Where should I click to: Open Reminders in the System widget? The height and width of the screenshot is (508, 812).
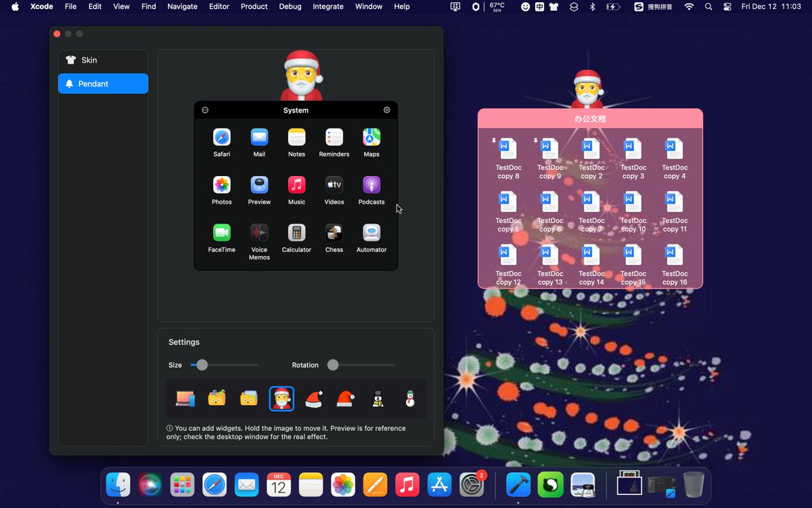point(334,137)
